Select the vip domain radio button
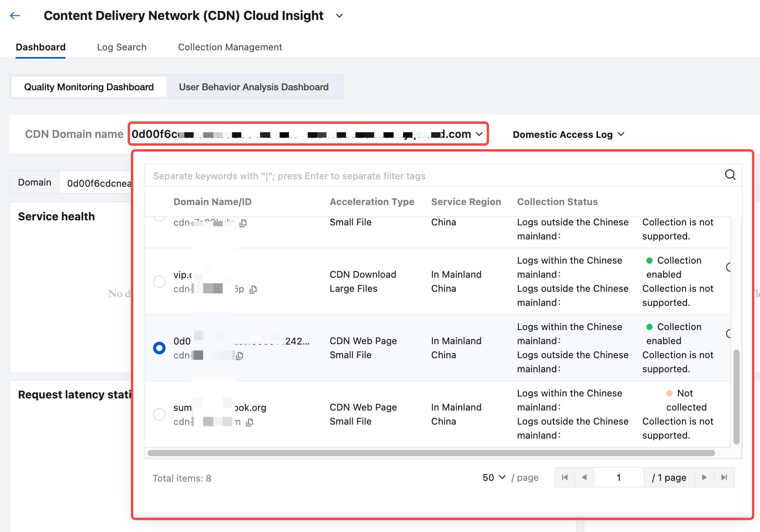 click(x=159, y=281)
